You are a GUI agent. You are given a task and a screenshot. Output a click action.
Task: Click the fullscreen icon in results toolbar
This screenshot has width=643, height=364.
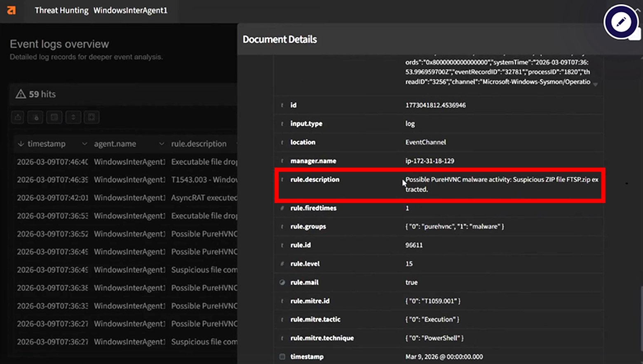tap(92, 117)
